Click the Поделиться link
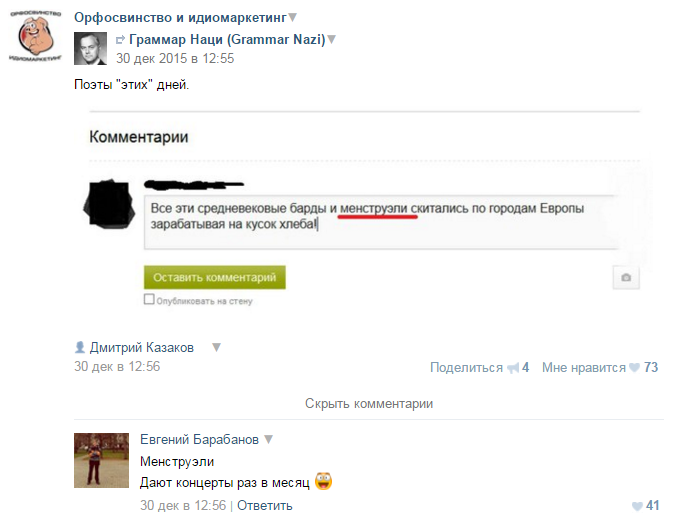Viewport: 685px width, 523px height. coord(467,368)
